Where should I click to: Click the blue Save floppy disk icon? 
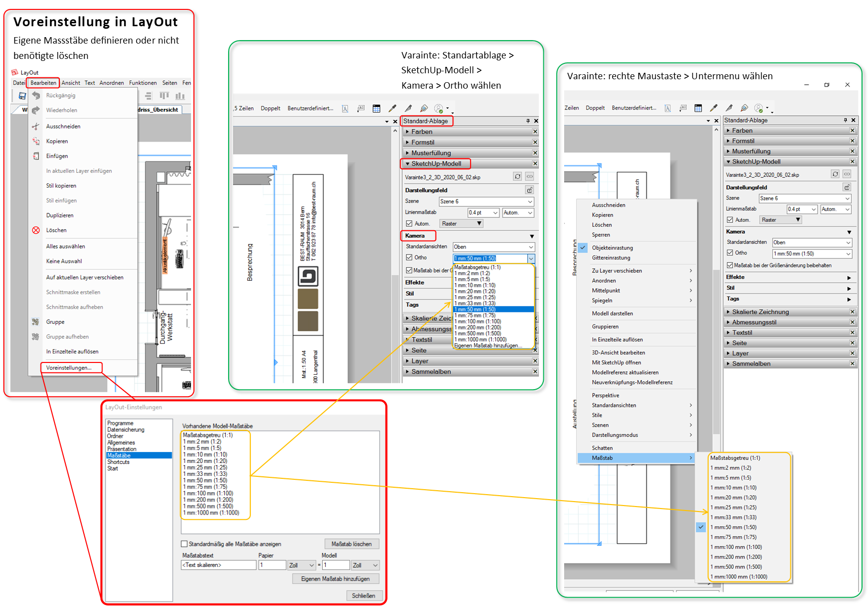[x=22, y=96]
